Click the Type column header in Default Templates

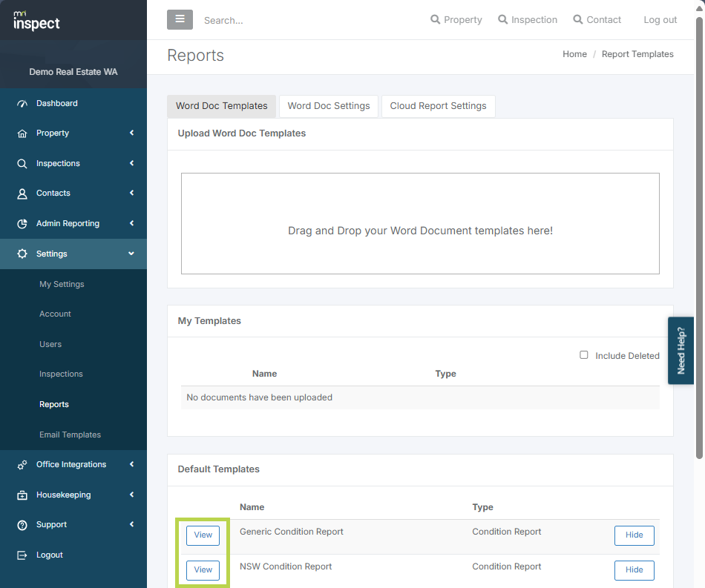[482, 506]
